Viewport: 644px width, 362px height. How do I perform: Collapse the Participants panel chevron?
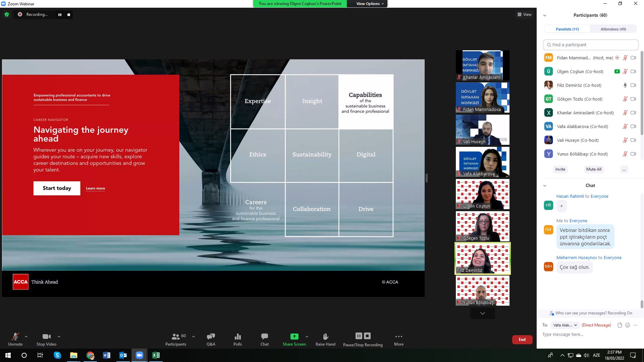pos(545,15)
